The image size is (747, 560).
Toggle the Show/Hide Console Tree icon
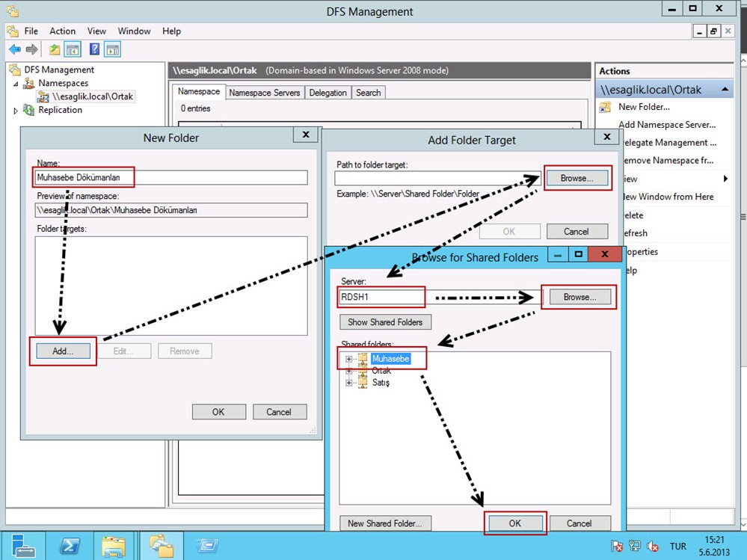[73, 49]
